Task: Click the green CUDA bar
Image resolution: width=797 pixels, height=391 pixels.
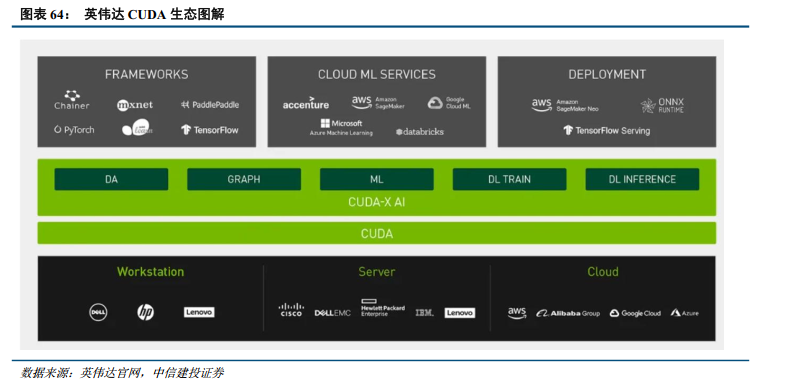Action: pyautogui.click(x=377, y=233)
